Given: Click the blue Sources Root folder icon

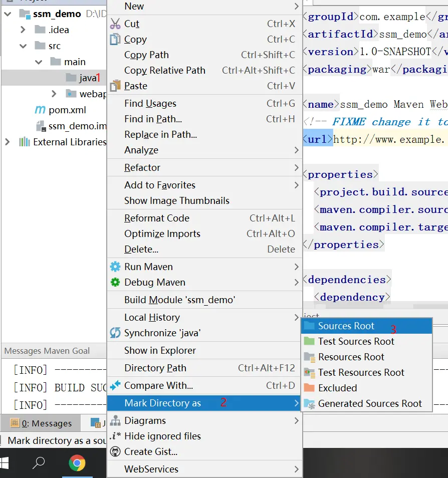Looking at the screenshot, I should 309,326.
